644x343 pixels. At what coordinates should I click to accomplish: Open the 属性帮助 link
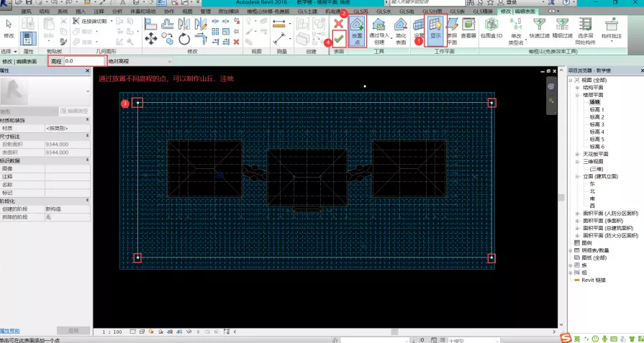point(10,330)
